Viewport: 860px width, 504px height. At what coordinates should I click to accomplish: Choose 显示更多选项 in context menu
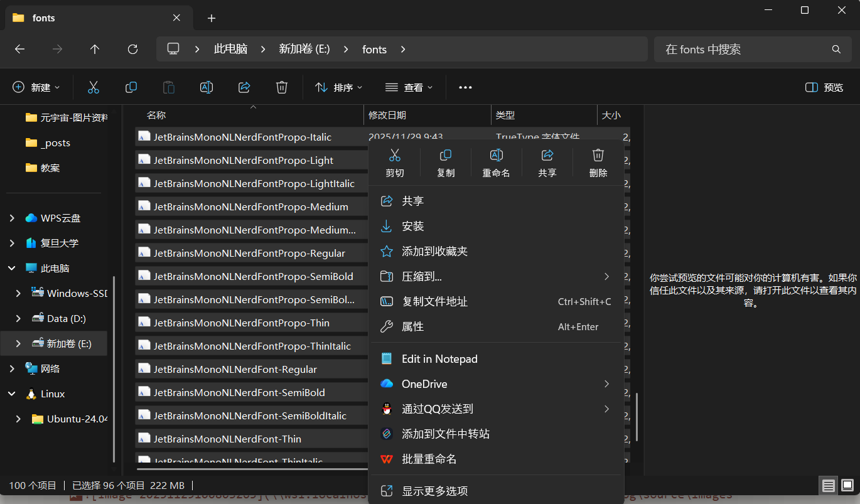434,491
